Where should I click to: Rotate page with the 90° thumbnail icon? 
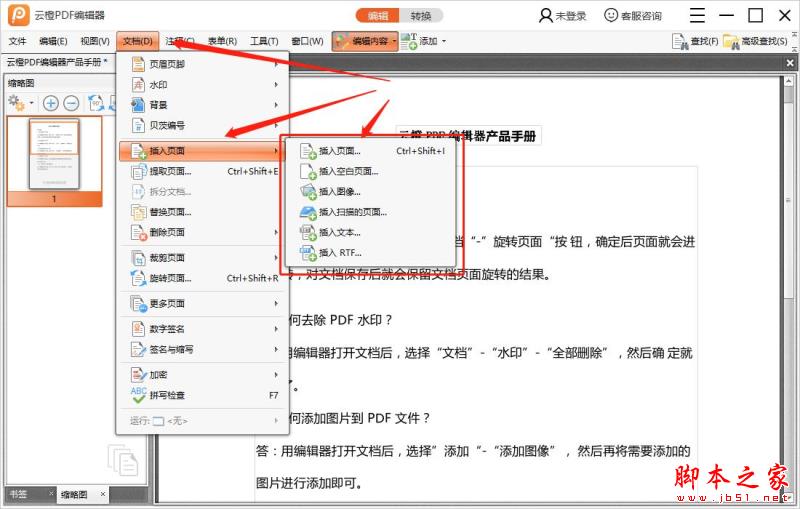pos(96,103)
